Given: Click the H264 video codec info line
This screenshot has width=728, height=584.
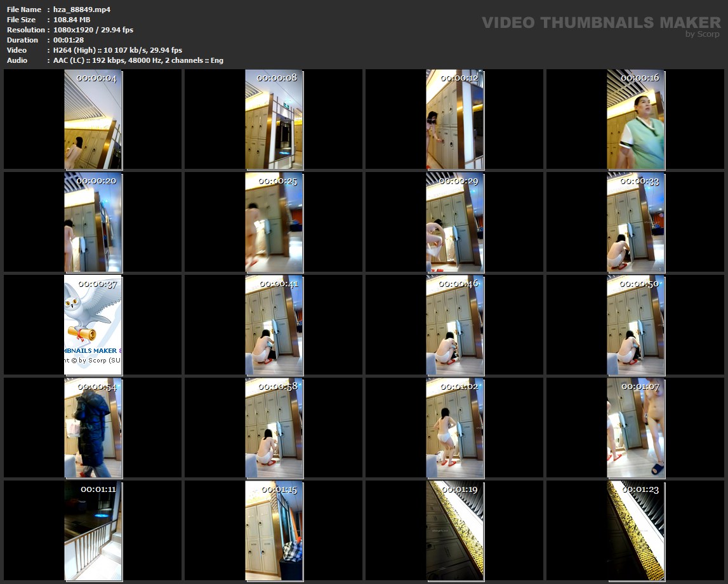Looking at the screenshot, I should coord(117,50).
